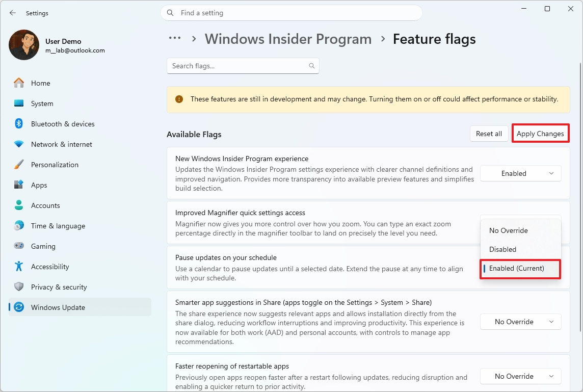Choose Enabled (Current) option

tap(520, 269)
